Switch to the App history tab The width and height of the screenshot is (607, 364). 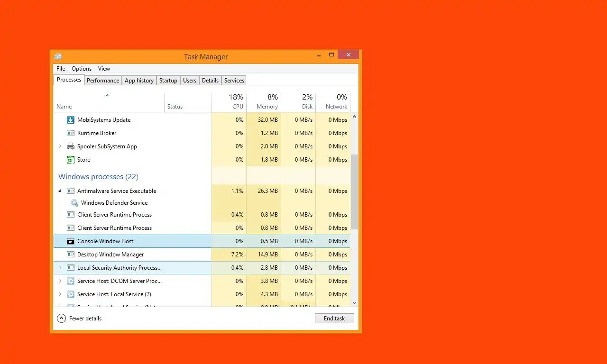pos(139,81)
